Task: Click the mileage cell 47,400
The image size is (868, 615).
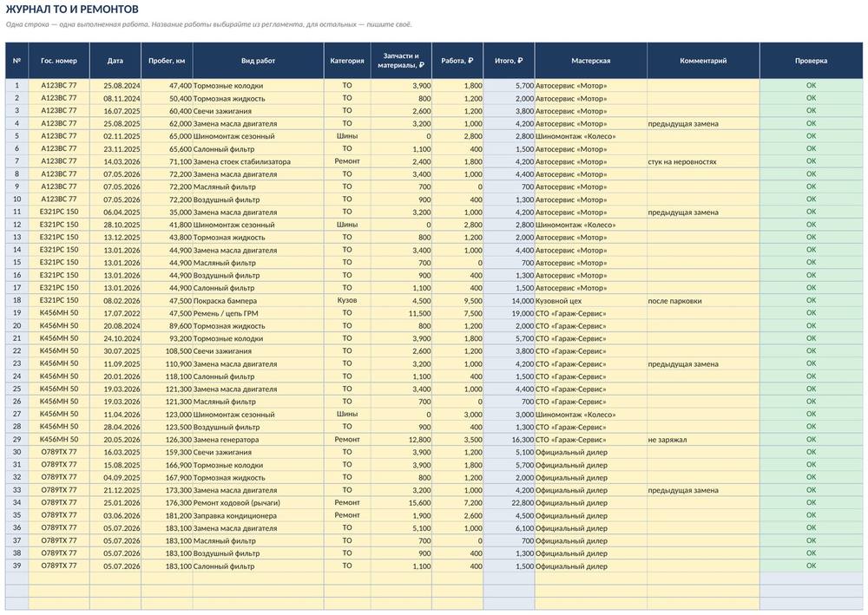Action: (x=167, y=86)
